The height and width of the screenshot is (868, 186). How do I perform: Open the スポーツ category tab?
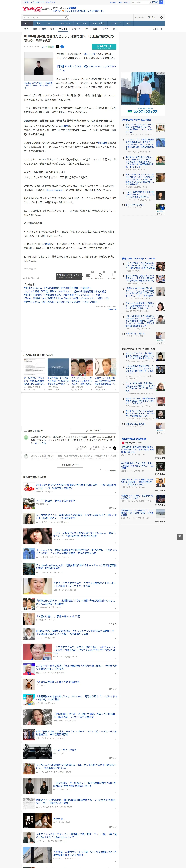tap(76, 29)
